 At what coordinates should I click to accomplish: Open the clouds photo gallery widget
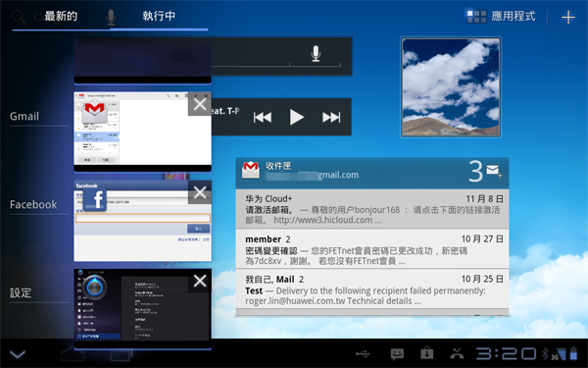coord(451,87)
